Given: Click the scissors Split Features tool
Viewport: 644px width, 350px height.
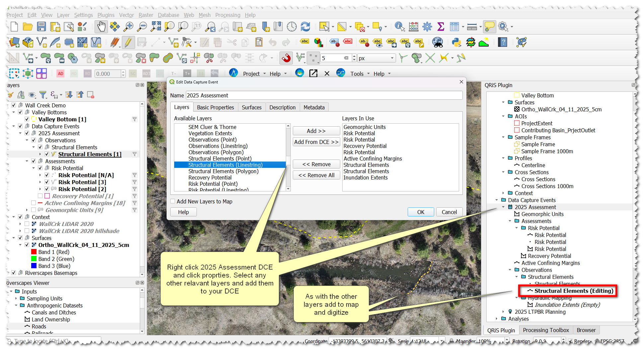Looking at the screenshot, I should [x=209, y=58].
